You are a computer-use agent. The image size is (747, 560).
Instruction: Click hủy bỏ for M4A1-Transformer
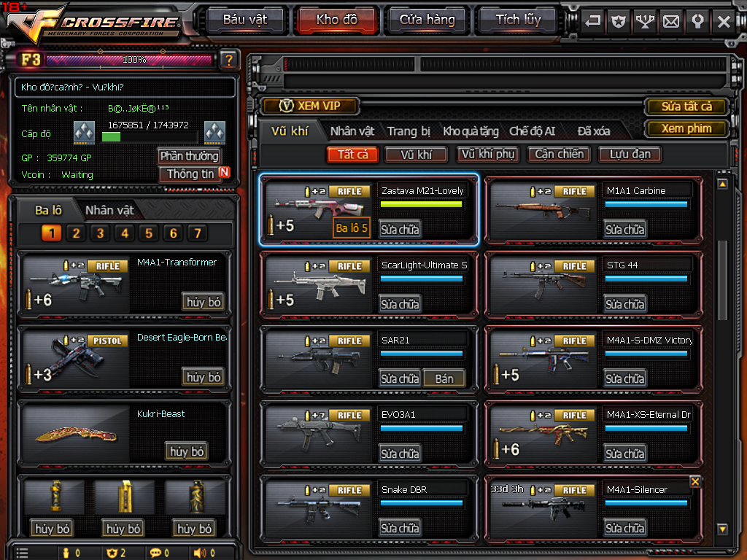coord(204,302)
